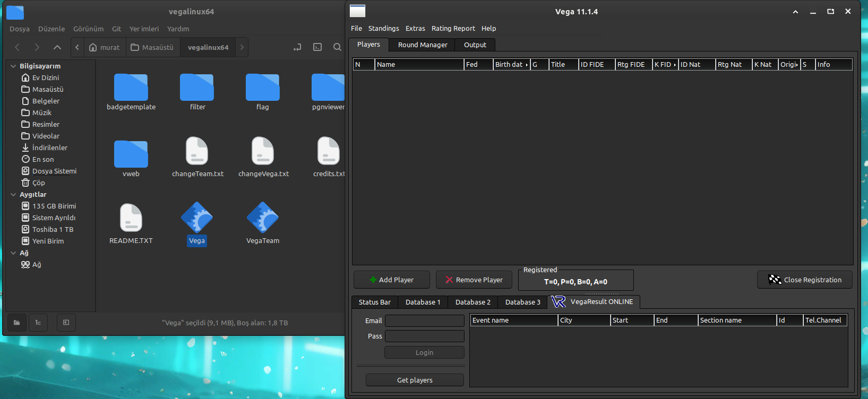Open the badgetemplate folder
This screenshot has height=399, width=868.
(x=131, y=88)
